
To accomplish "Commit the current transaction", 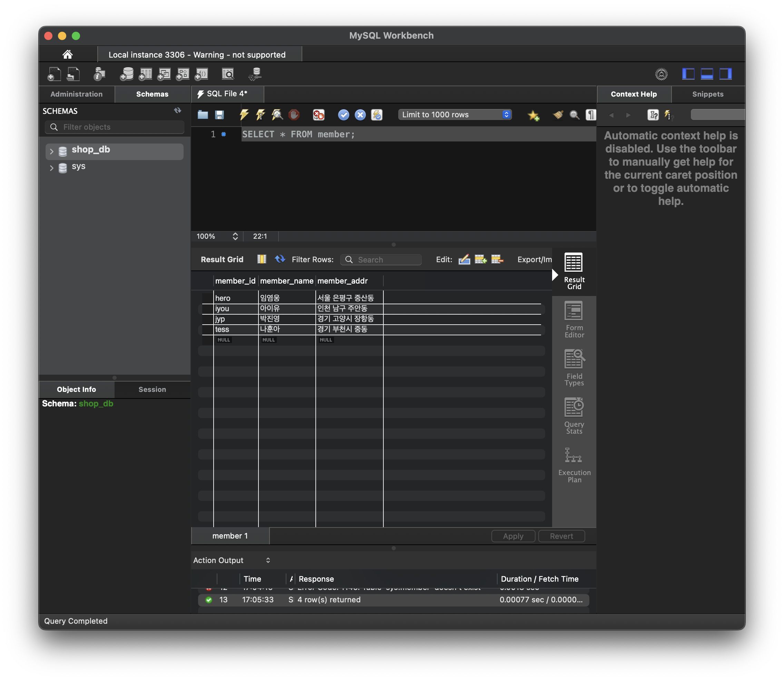I will point(344,115).
